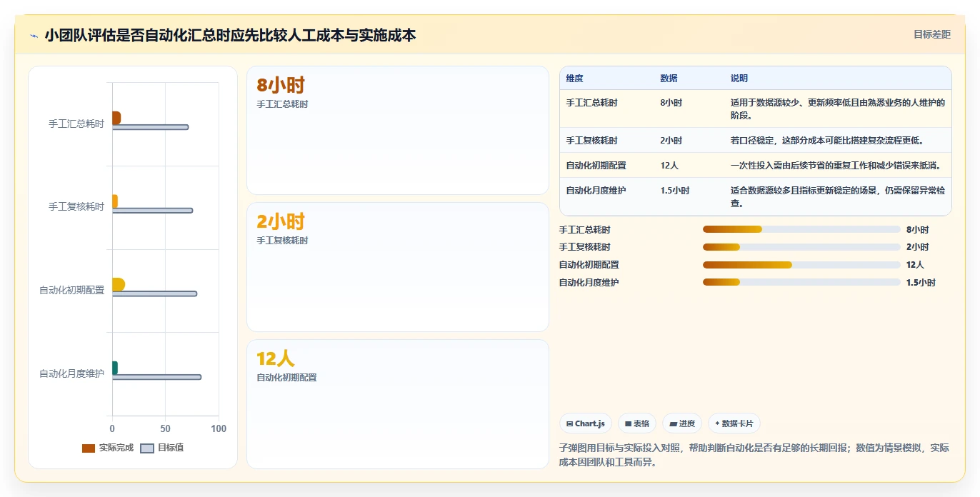Click the gray target bar for 手工复核耗时 in the chart
The width and height of the screenshot is (980, 497).
pos(152,211)
